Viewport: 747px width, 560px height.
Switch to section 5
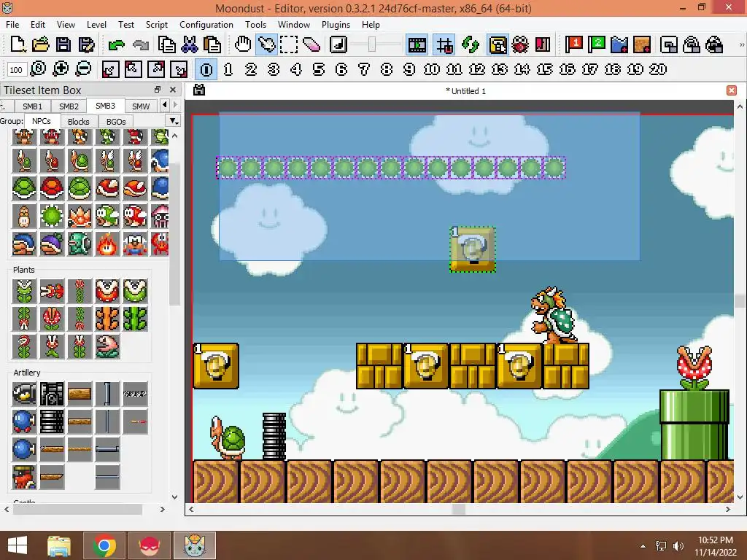click(319, 69)
